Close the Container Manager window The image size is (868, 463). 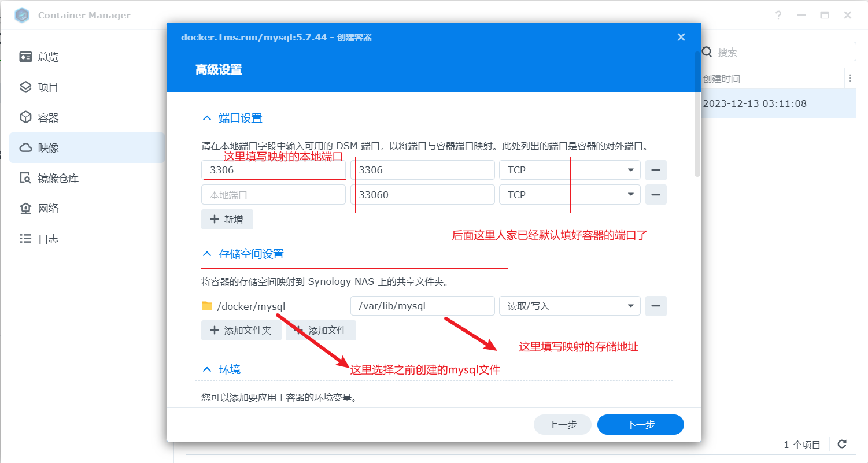point(847,16)
